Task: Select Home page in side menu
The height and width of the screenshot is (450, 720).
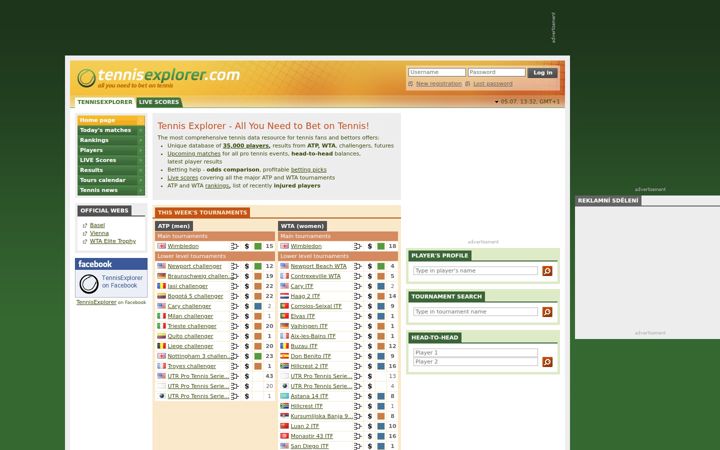Action: (x=111, y=120)
